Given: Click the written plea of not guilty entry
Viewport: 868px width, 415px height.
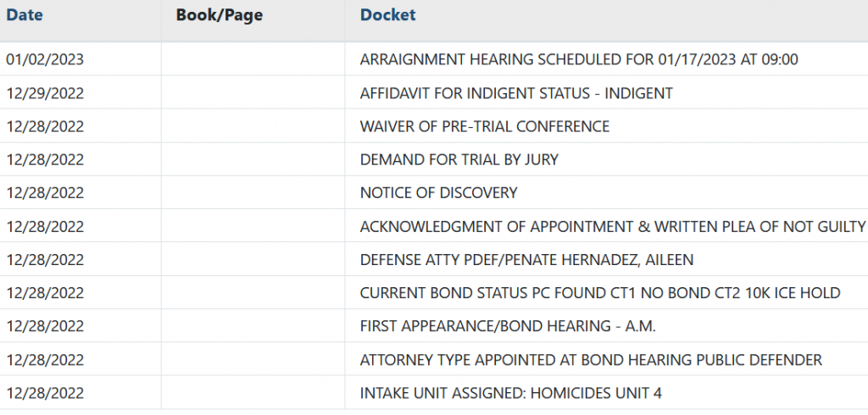Looking at the screenshot, I should (612, 226).
